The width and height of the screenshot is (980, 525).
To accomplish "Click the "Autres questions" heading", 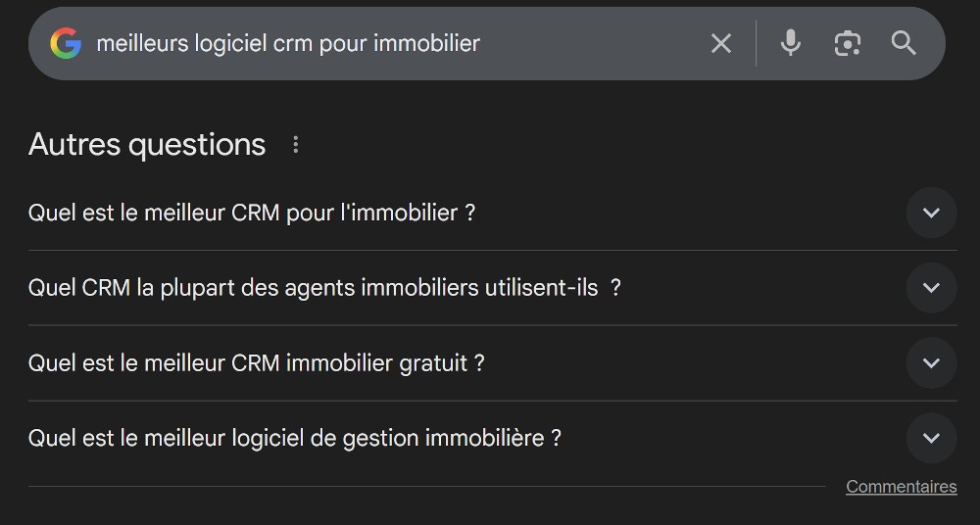I will (x=147, y=145).
